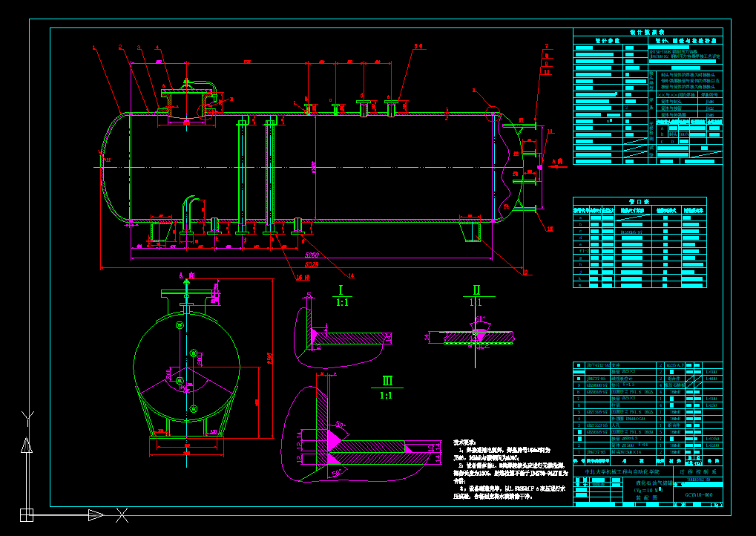The image size is (756, 536).
Task: Click the UCS origin square icon
Action: pyautogui.click(x=27, y=514)
